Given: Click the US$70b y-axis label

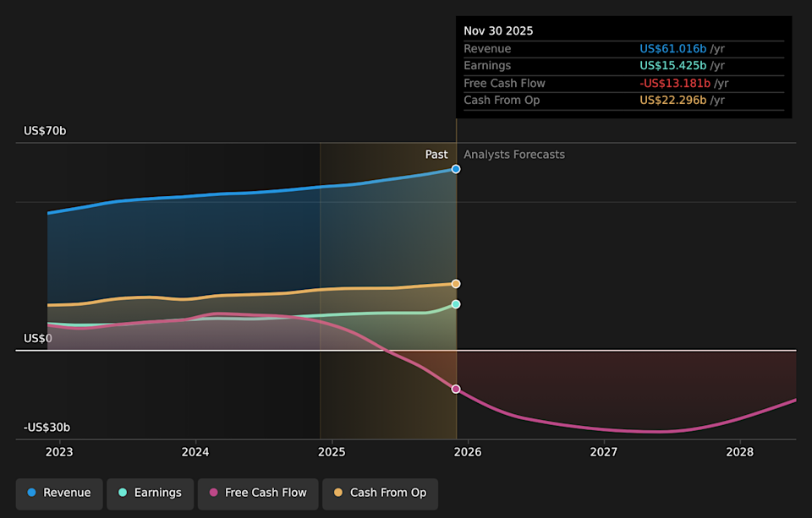Looking at the screenshot, I should point(45,131).
